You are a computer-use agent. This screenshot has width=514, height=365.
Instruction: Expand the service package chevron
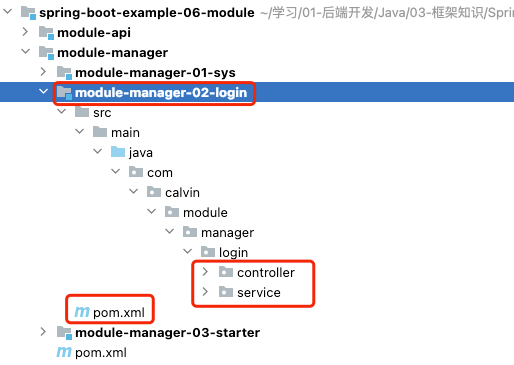(x=205, y=292)
